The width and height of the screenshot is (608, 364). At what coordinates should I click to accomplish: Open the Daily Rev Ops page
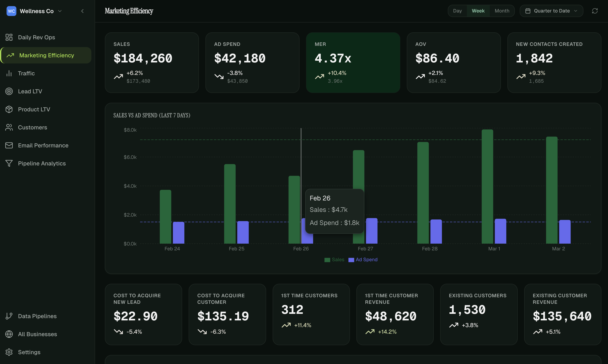click(46, 37)
